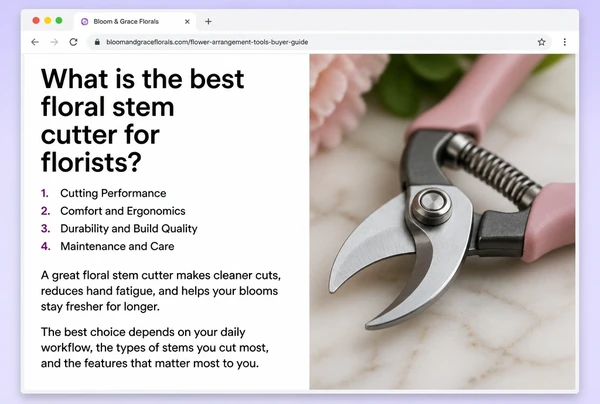Click the red close window button
The height and width of the screenshot is (404, 600).
click(x=36, y=20)
